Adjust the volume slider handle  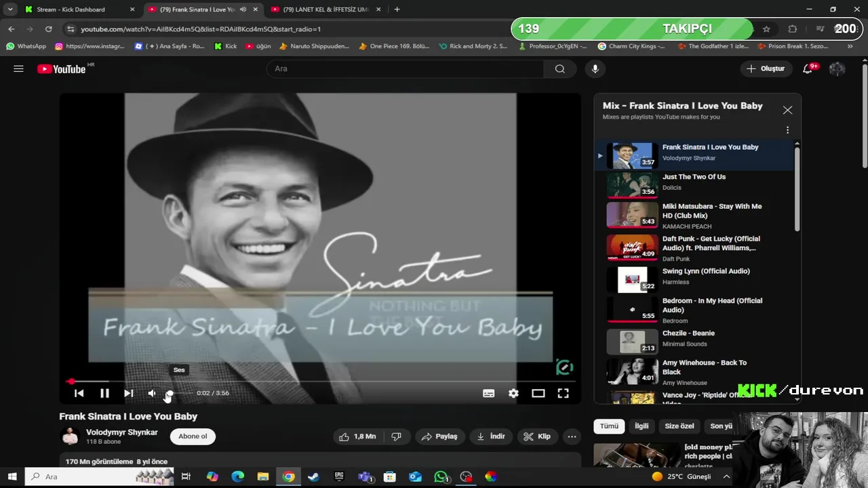[170, 393]
